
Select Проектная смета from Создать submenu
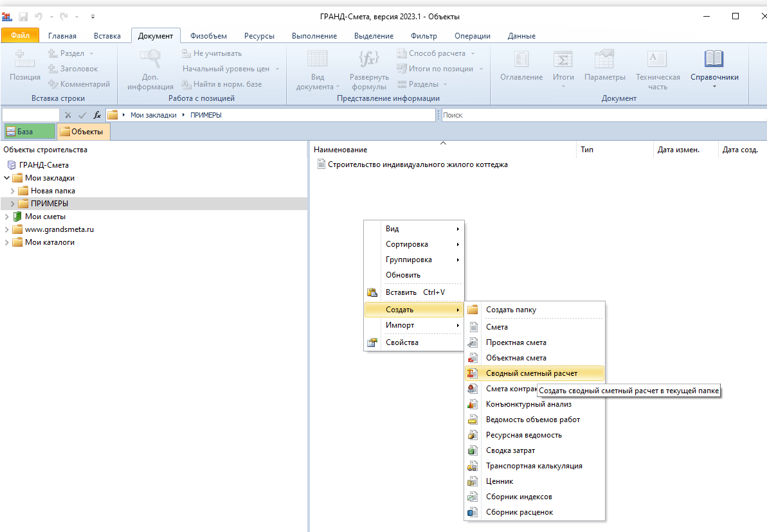534,342
